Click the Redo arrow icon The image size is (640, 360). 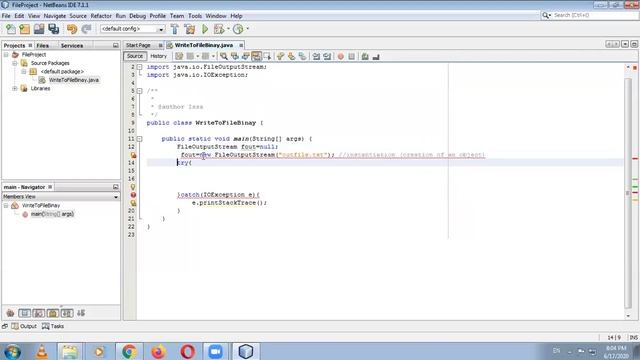(x=86, y=29)
